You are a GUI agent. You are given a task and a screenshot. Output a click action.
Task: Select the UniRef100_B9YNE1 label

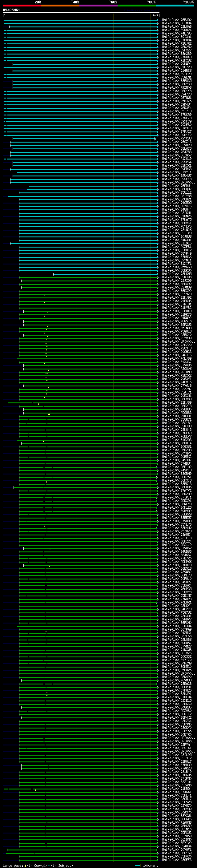click(x=177, y=260)
